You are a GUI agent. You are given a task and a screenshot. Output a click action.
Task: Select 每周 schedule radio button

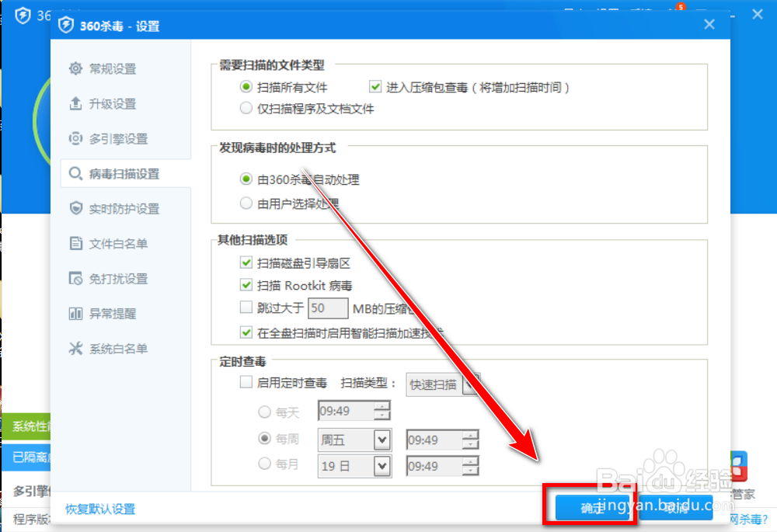click(x=265, y=438)
